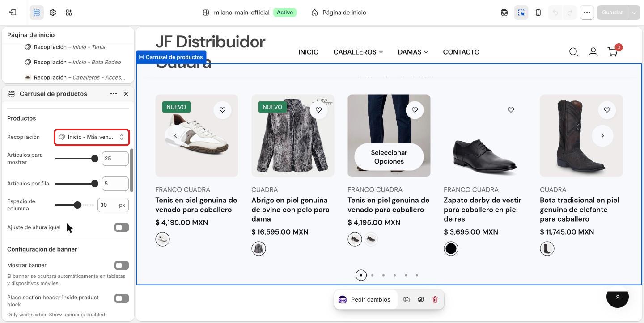Open the shopping cart icon
This screenshot has height=323, width=644.
click(613, 52)
